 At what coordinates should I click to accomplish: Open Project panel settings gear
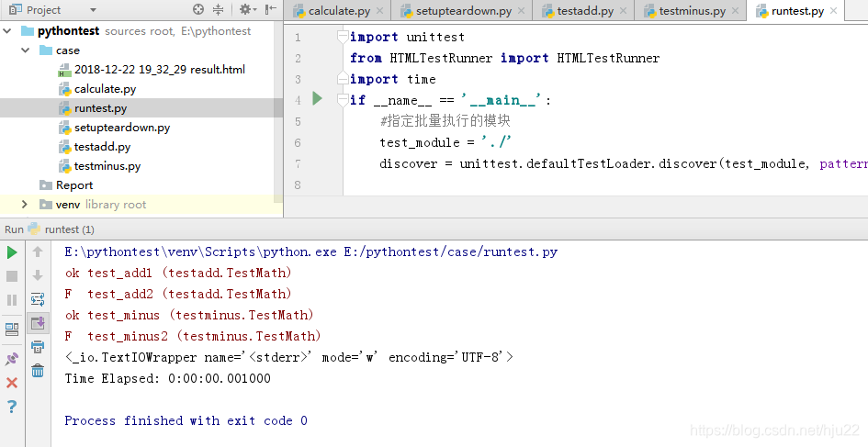tap(247, 9)
